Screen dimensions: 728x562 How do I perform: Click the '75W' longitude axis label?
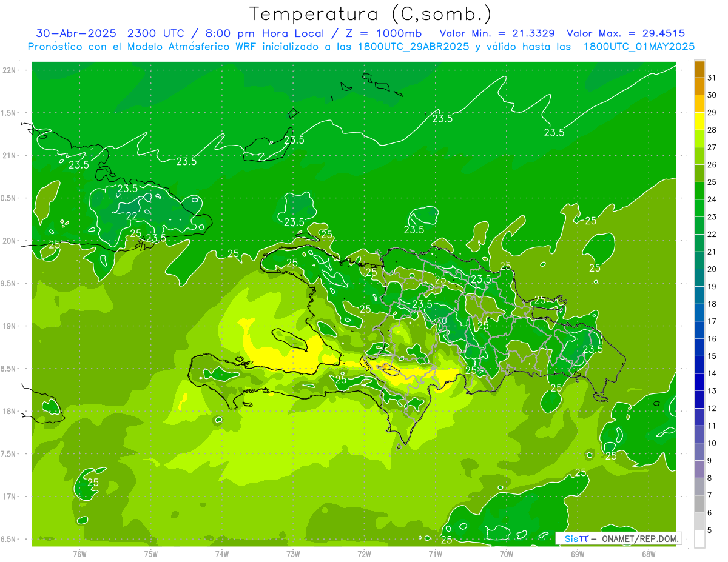(151, 554)
